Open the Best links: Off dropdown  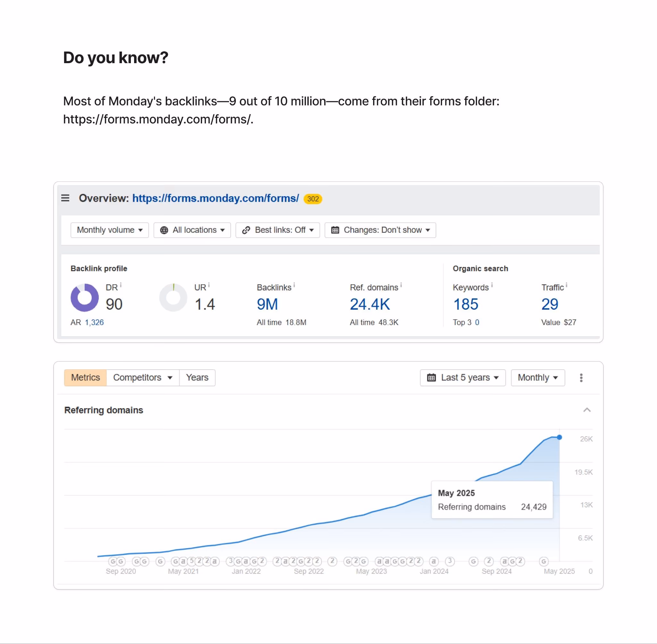click(x=277, y=230)
